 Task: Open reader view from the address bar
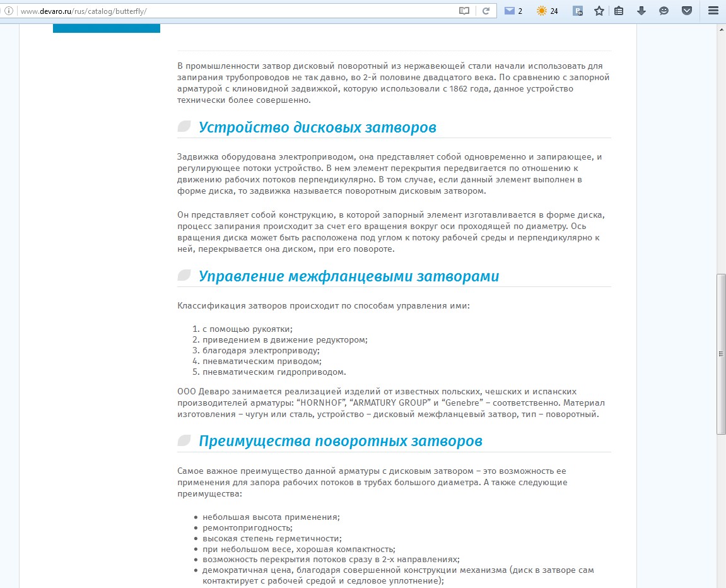click(464, 11)
